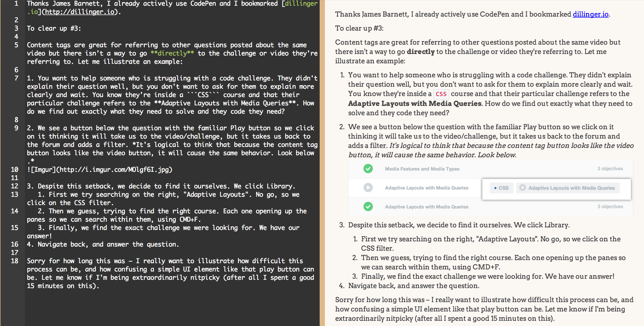Click line number 13 in the editor gutter
644x326 pixels.
[15, 194]
